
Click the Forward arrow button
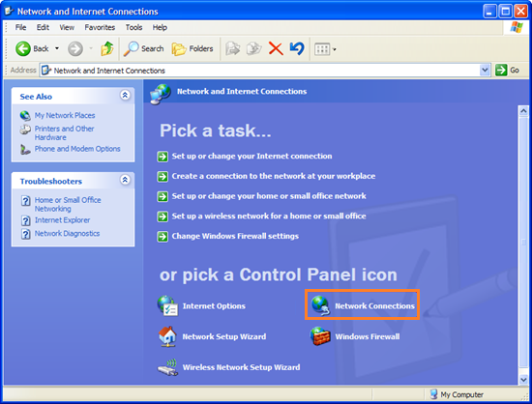coord(75,48)
